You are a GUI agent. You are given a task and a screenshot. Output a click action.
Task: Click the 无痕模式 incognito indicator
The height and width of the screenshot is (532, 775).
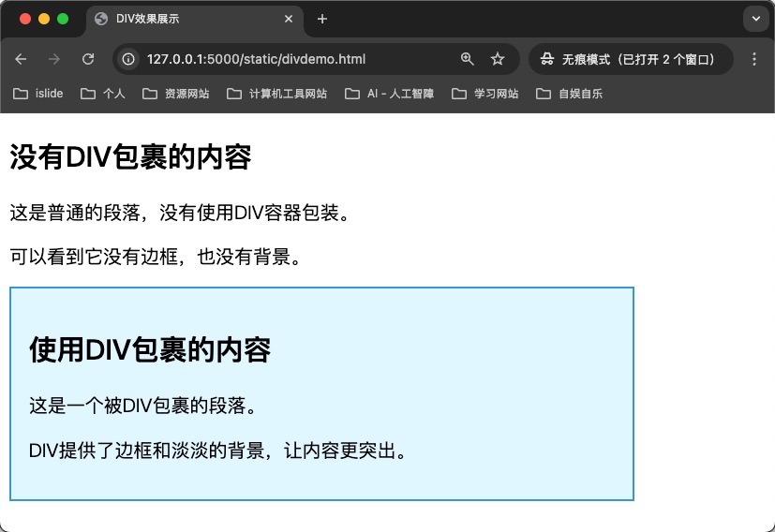[631, 59]
